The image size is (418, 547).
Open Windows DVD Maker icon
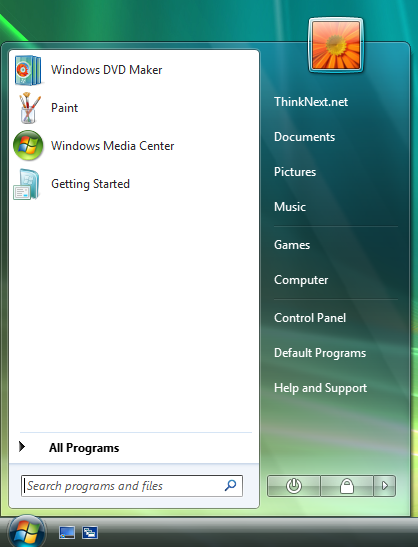click(28, 70)
